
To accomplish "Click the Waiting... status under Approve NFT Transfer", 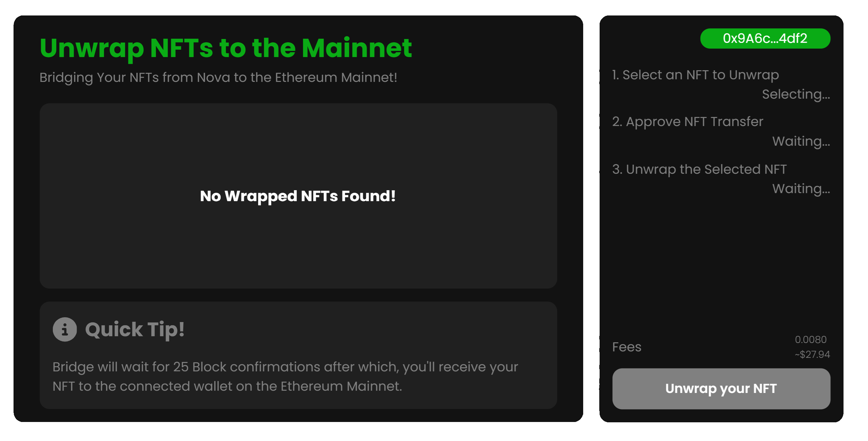I will [801, 141].
